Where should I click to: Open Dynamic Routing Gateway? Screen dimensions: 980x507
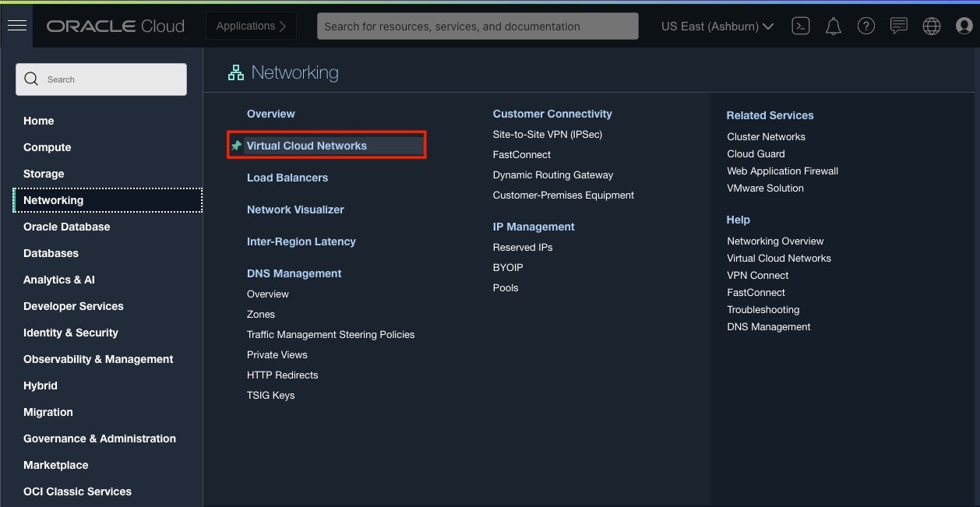tap(553, 174)
